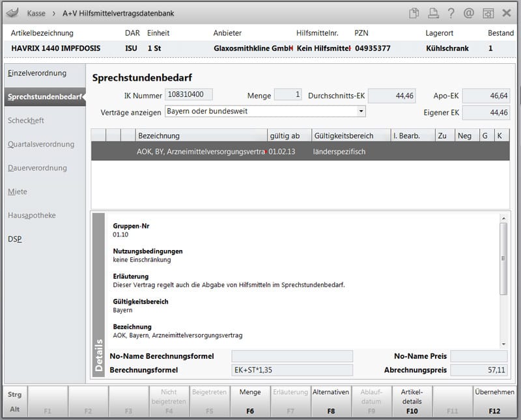Sort by gültig ab column header
521x420 pixels.
[289, 135]
